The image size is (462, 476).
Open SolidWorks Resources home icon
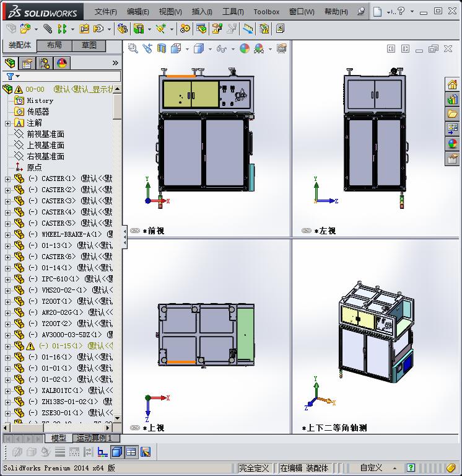452,84
